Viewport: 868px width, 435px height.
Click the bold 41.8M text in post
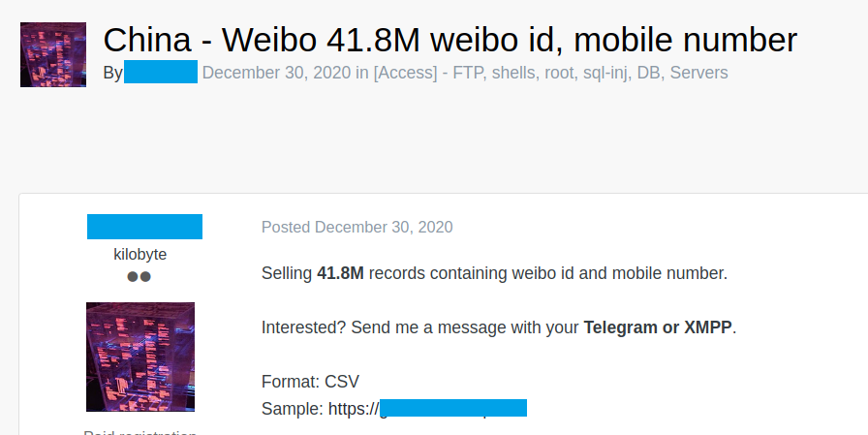point(340,273)
